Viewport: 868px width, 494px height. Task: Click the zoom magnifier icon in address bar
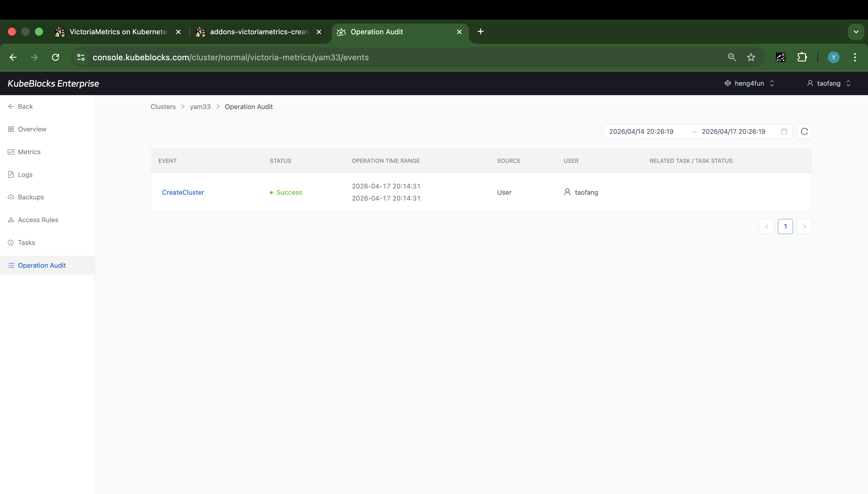[732, 57]
